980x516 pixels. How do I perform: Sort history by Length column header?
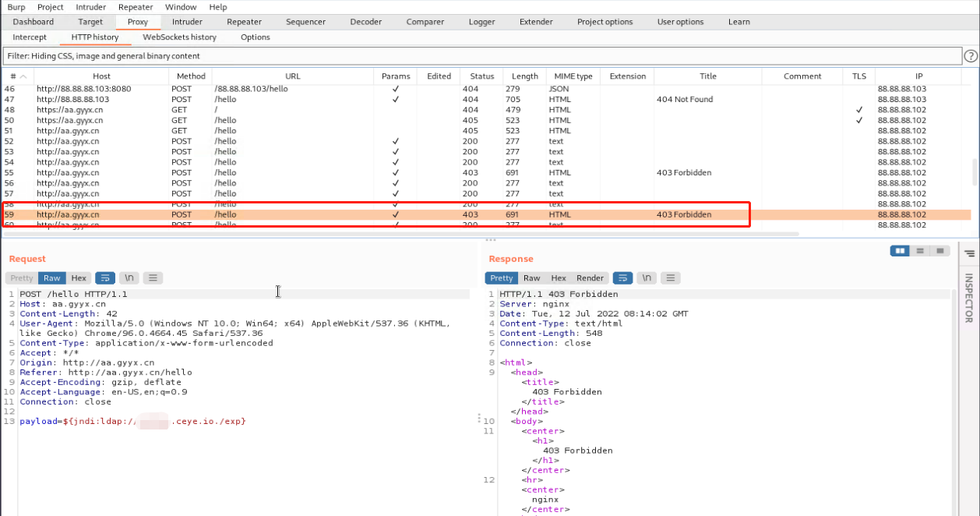pos(525,76)
